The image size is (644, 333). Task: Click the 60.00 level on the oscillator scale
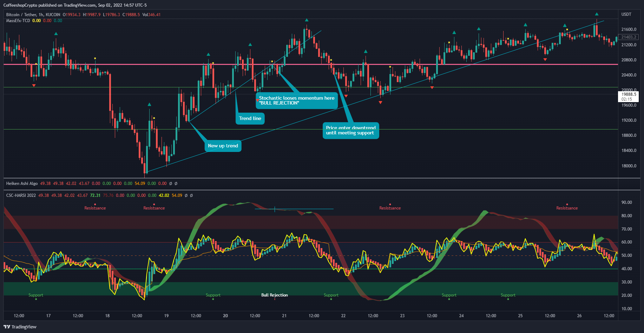point(627,242)
